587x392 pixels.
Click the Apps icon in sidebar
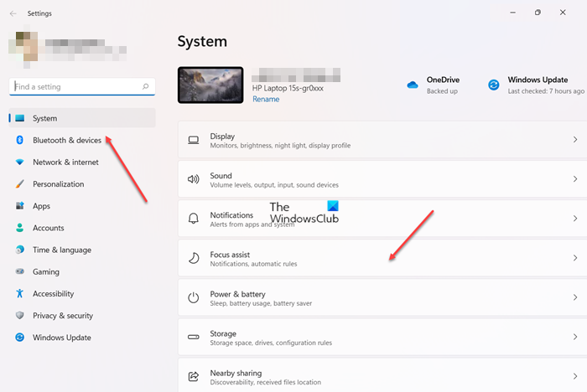20,206
